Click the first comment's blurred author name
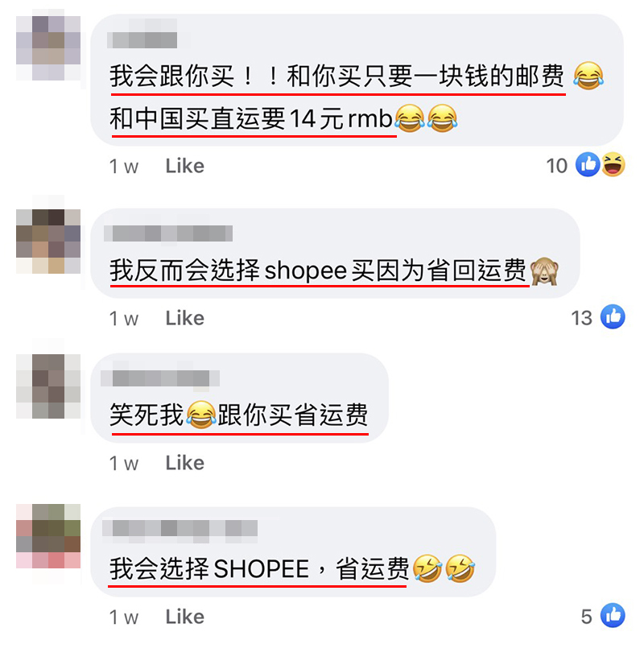 coord(142,39)
